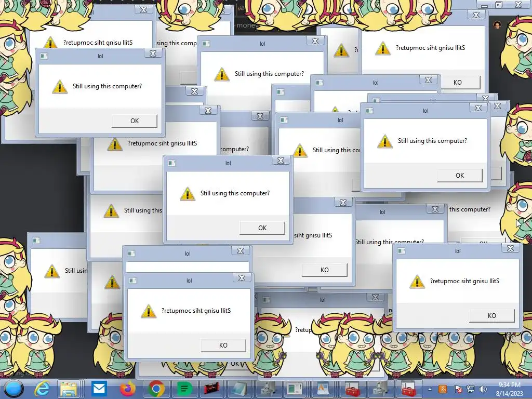Open the red app icon beside Spotify
The height and width of the screenshot is (399, 532).
[x=211, y=388]
